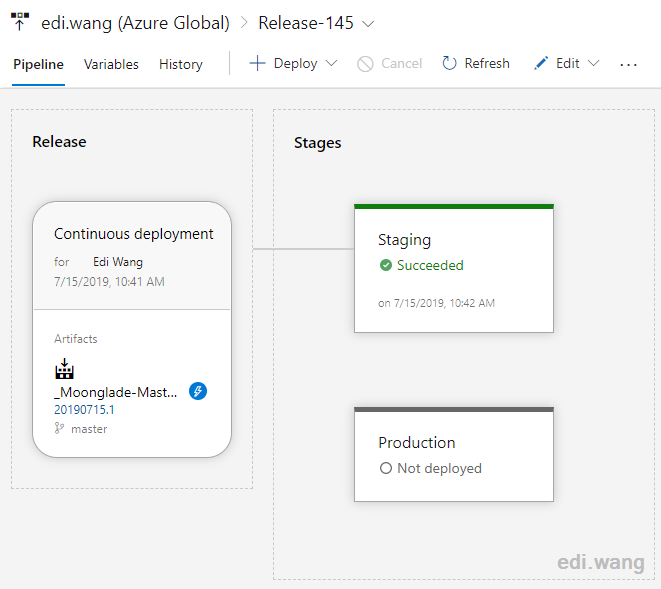This screenshot has width=661, height=589.
Task: Open build link 20190715.1
Action: tap(84, 409)
